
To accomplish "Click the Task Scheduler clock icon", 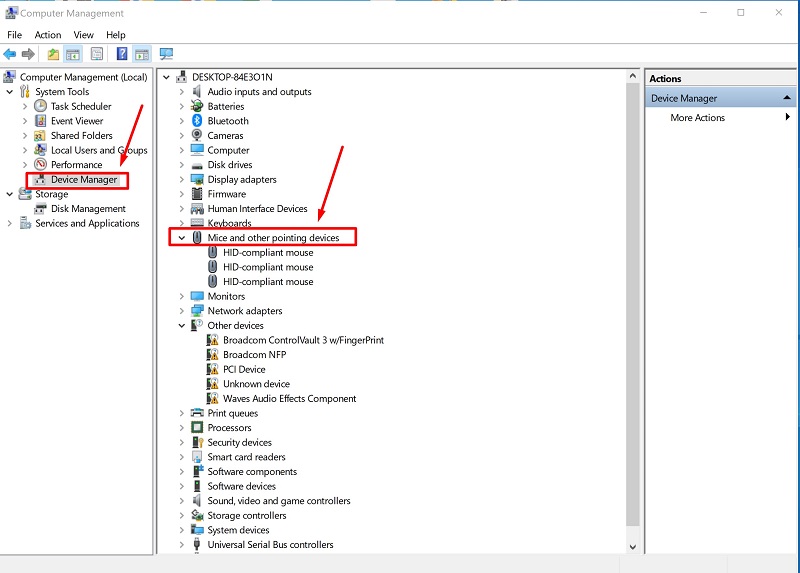I will click(40, 106).
